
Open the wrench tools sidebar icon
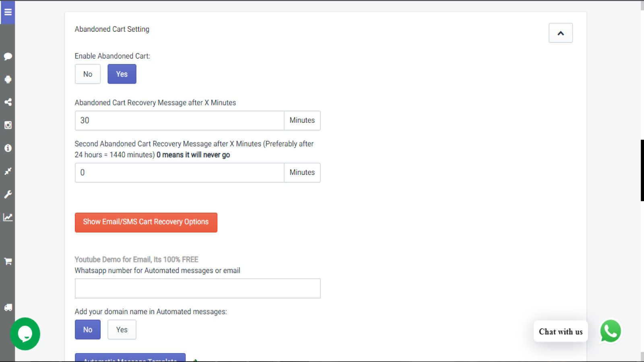coord(8,194)
